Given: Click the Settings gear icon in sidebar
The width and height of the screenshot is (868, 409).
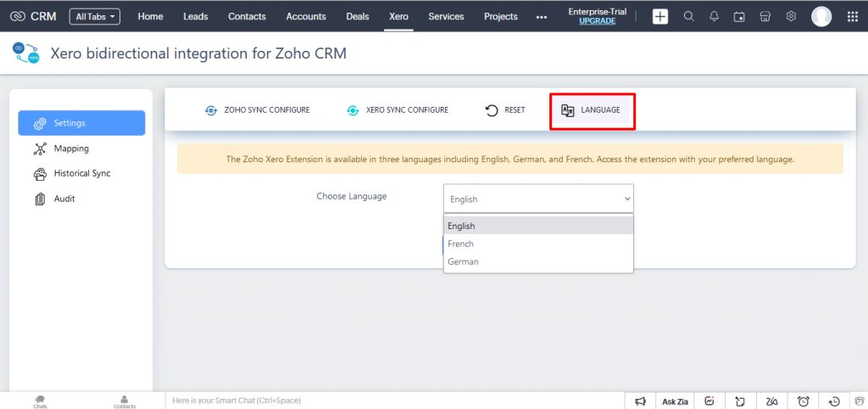Looking at the screenshot, I should [x=40, y=124].
